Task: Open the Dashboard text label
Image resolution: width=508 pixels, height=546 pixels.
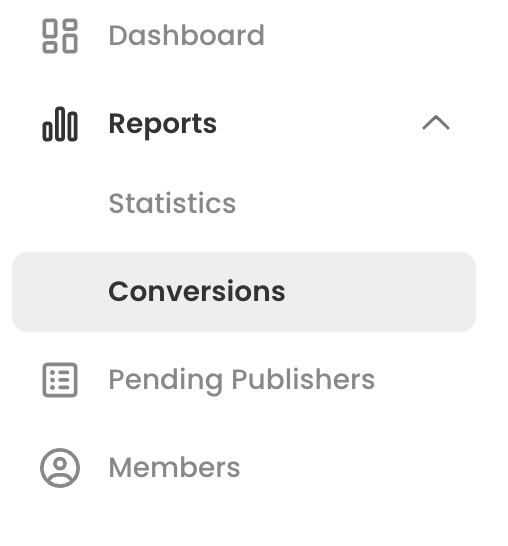Action: point(187,36)
